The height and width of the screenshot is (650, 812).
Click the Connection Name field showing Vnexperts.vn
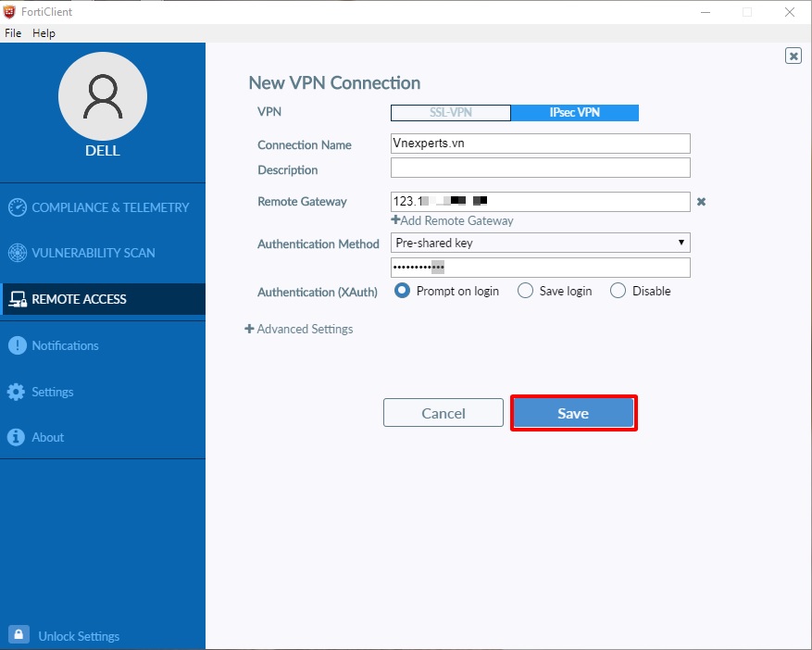(540, 143)
